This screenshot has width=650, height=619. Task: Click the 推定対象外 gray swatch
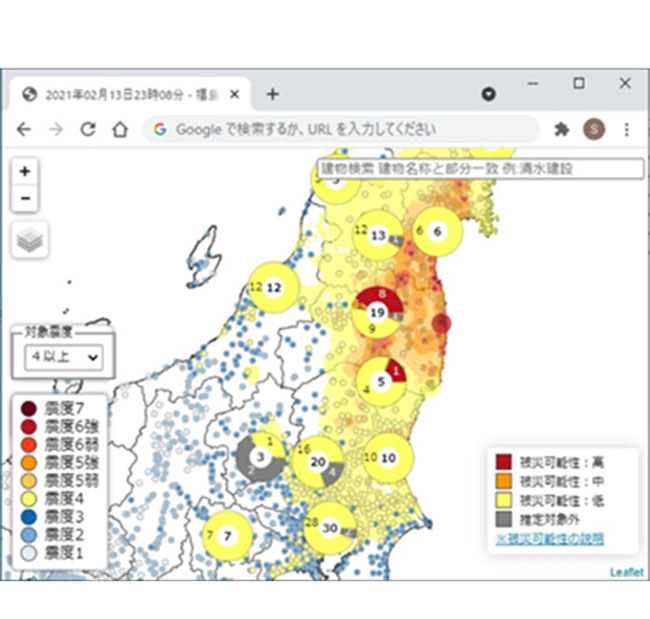pos(504,519)
